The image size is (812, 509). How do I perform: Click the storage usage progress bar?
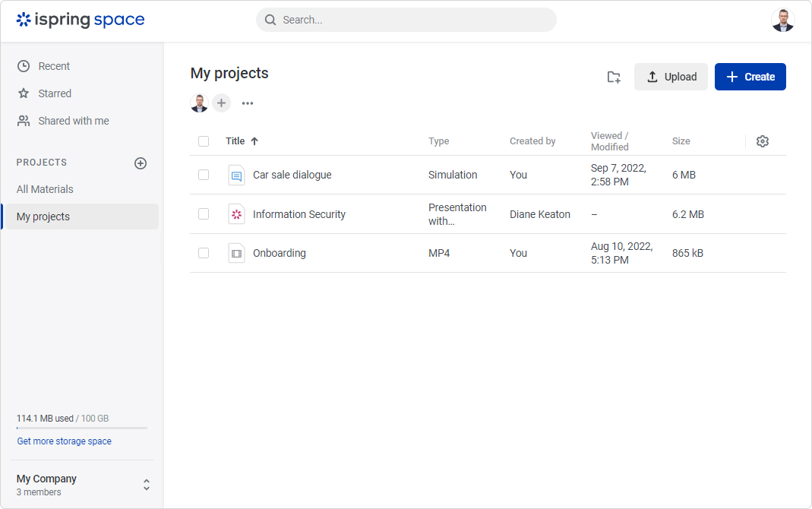82,428
